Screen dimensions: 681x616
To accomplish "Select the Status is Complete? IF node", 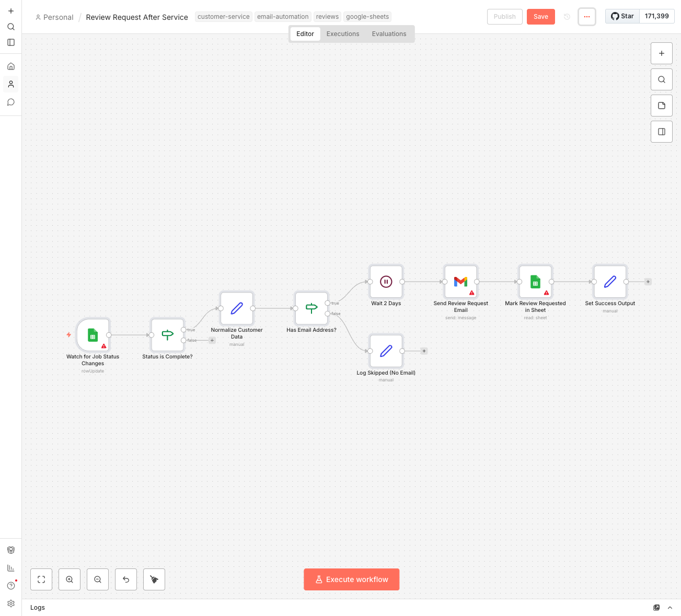I will [167, 335].
